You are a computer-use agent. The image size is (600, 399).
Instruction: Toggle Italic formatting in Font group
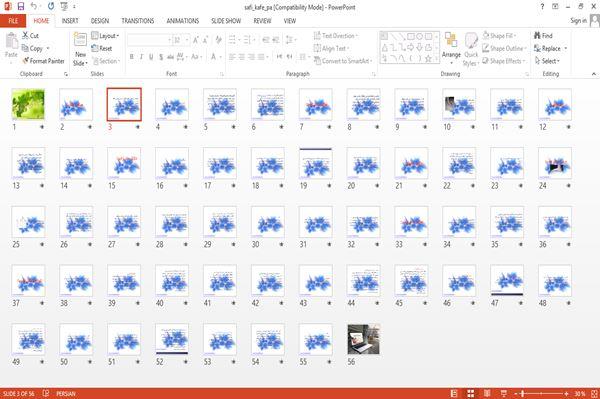141,57
